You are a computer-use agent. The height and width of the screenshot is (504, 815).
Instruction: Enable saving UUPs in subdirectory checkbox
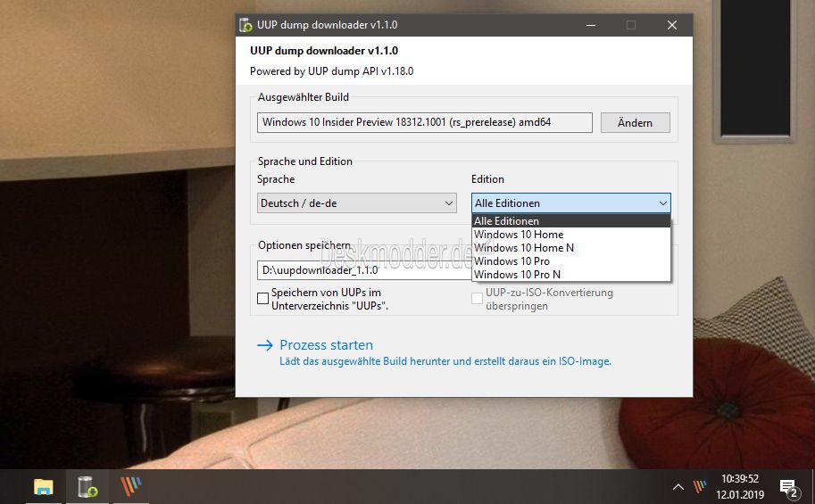click(263, 298)
